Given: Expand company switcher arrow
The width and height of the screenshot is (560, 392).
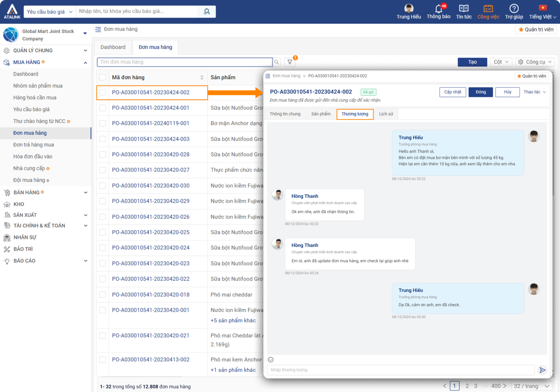Looking at the screenshot, I should point(85,33).
